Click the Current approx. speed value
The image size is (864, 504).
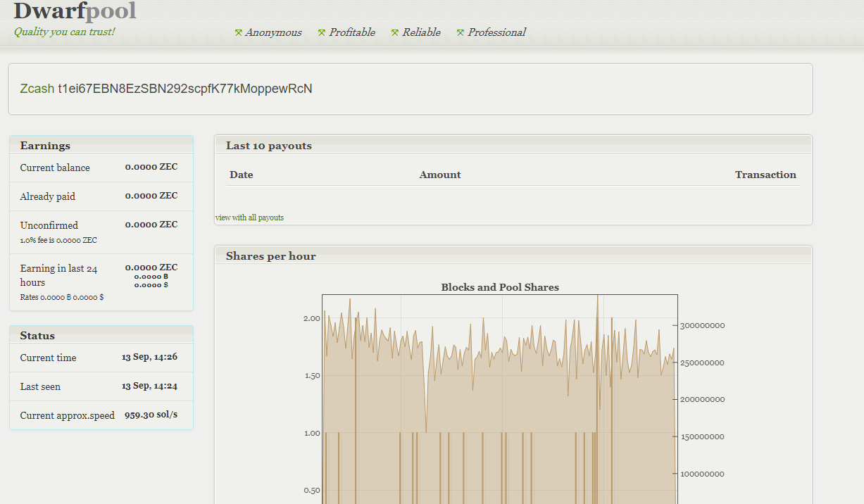(x=151, y=415)
